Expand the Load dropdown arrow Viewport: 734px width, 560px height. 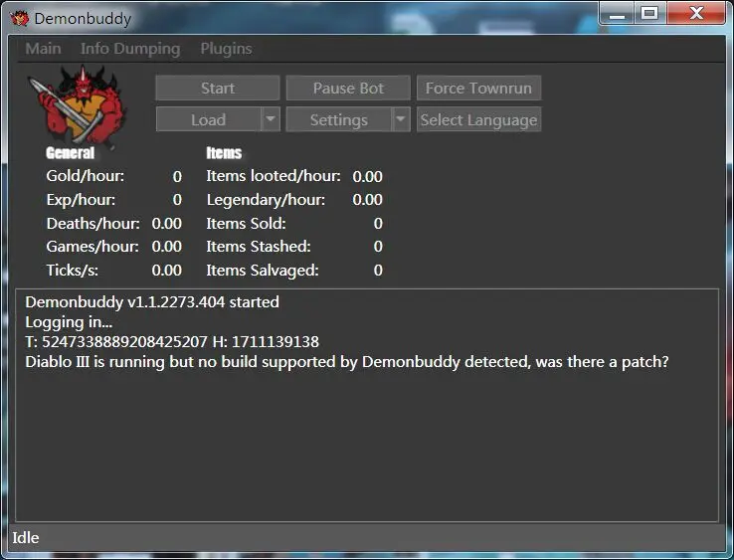tap(271, 119)
